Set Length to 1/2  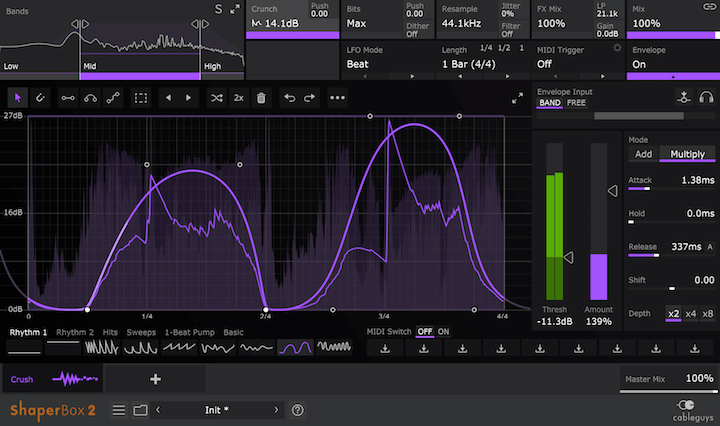pos(504,48)
